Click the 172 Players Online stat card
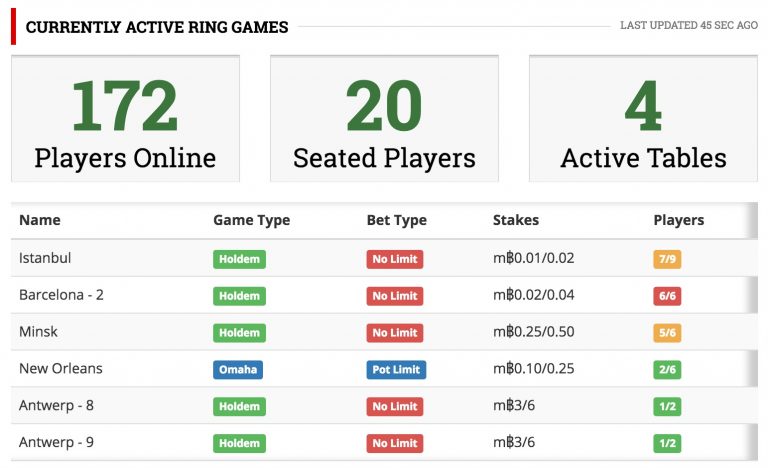Image resolution: width=768 pixels, height=468 pixels. [x=125, y=119]
